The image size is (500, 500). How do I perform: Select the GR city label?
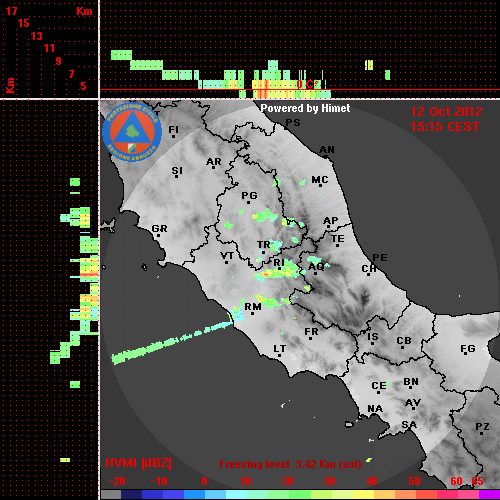(x=159, y=228)
